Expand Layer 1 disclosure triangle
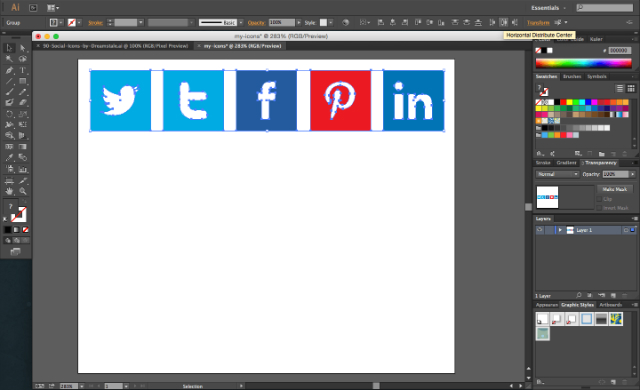The width and height of the screenshot is (640, 390). [560, 230]
